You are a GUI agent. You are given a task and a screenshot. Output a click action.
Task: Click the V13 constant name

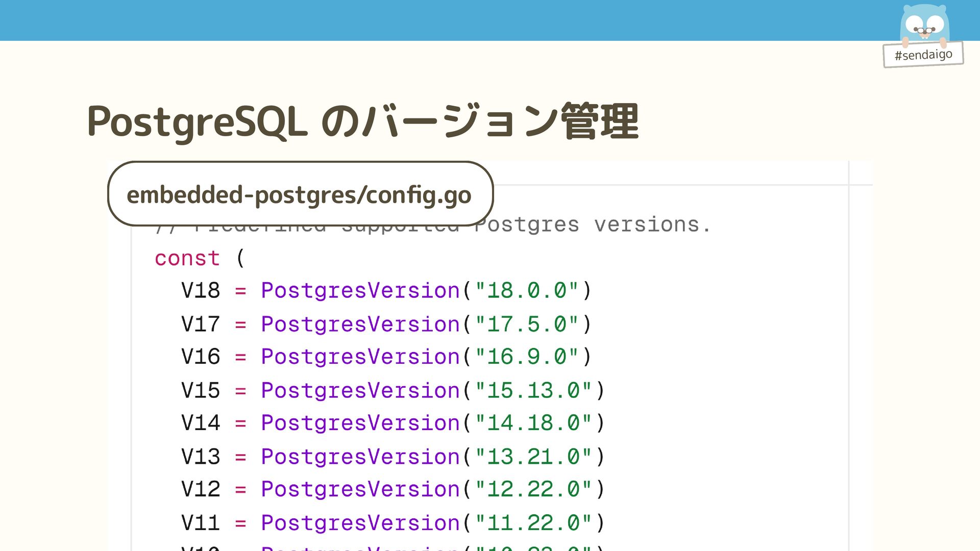click(201, 457)
